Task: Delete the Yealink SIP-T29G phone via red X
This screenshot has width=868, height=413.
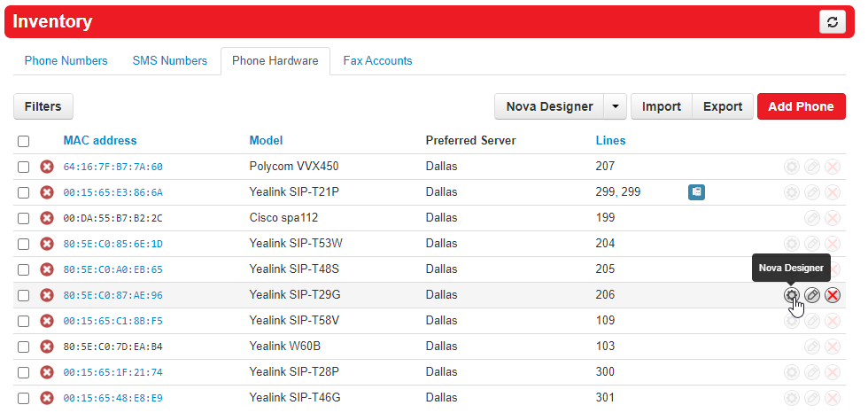Action: point(833,295)
